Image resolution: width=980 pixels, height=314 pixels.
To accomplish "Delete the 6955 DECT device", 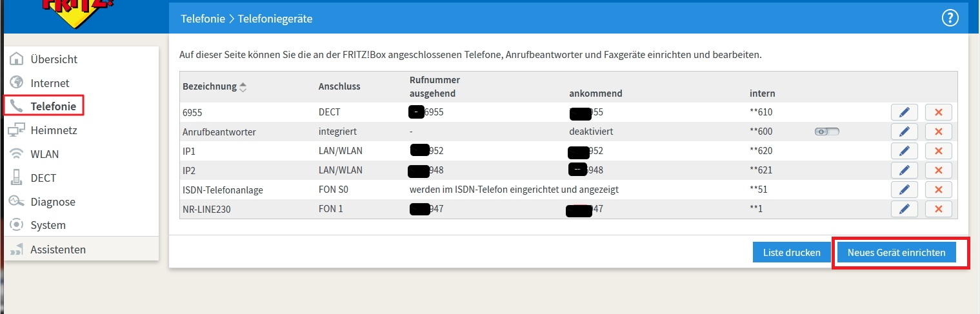I will coord(938,112).
